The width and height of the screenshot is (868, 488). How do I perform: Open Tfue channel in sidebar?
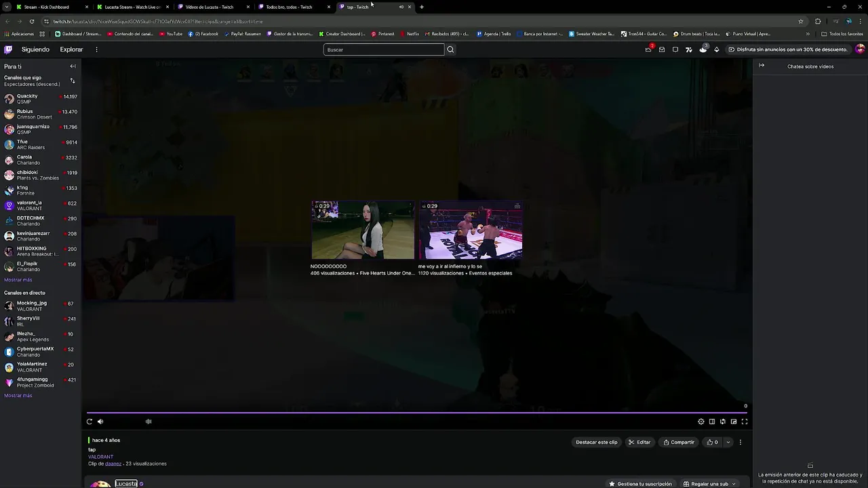(x=41, y=144)
